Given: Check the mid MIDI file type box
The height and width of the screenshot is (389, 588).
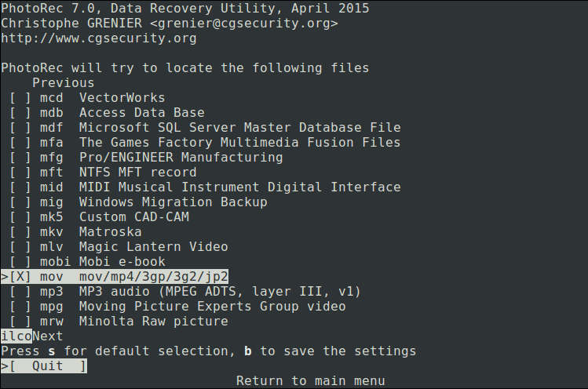Looking at the screenshot, I should (x=20, y=187).
